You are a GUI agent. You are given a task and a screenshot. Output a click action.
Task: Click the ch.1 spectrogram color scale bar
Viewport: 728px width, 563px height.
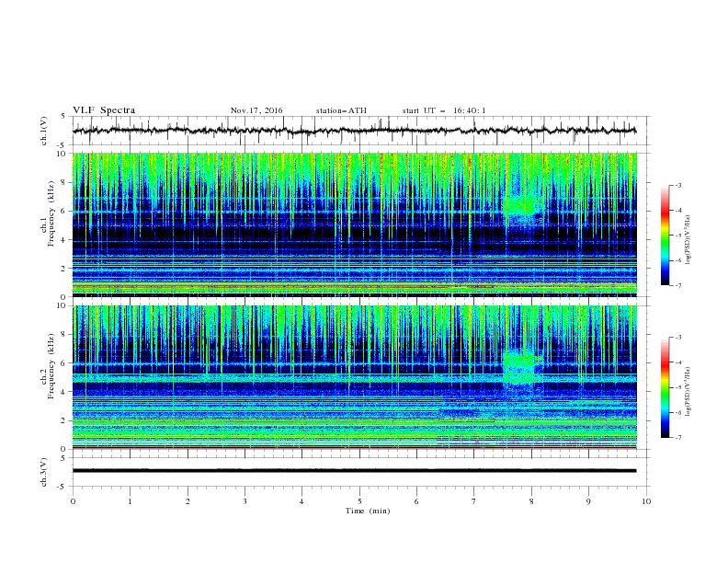(665, 235)
